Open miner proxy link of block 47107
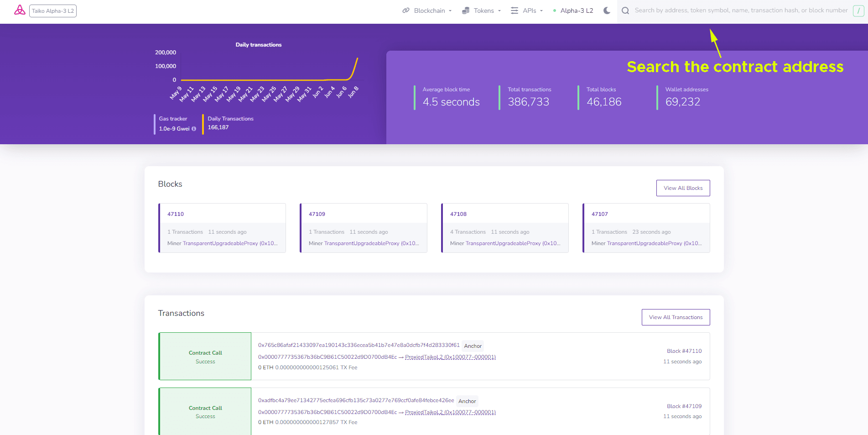This screenshot has width=868, height=435. tap(655, 243)
